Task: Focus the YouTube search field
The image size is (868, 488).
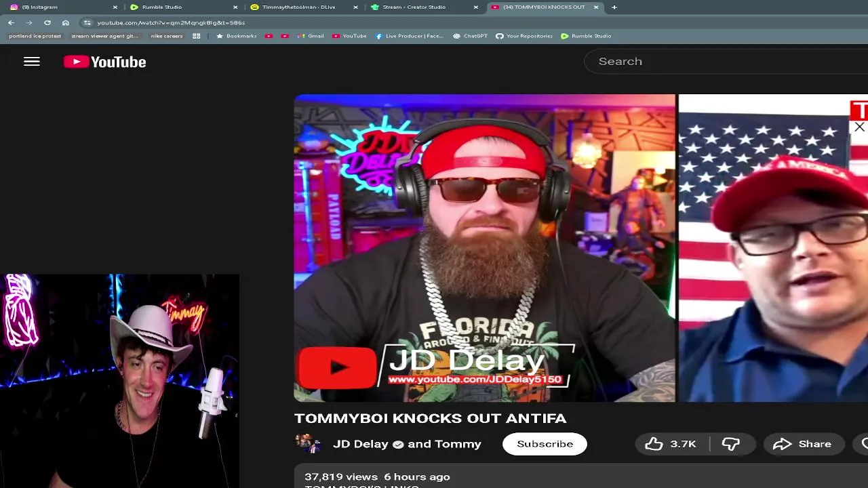Action: click(726, 62)
